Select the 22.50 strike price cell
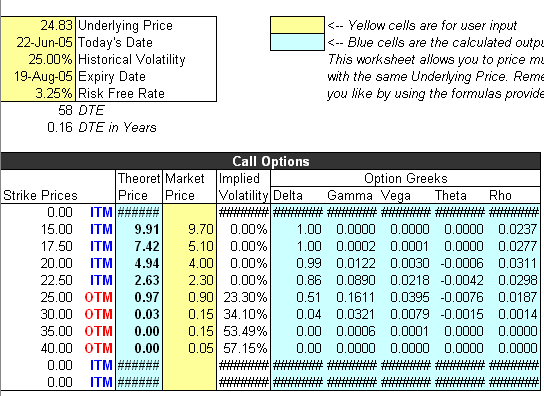The image size is (544, 396). (x=56, y=280)
